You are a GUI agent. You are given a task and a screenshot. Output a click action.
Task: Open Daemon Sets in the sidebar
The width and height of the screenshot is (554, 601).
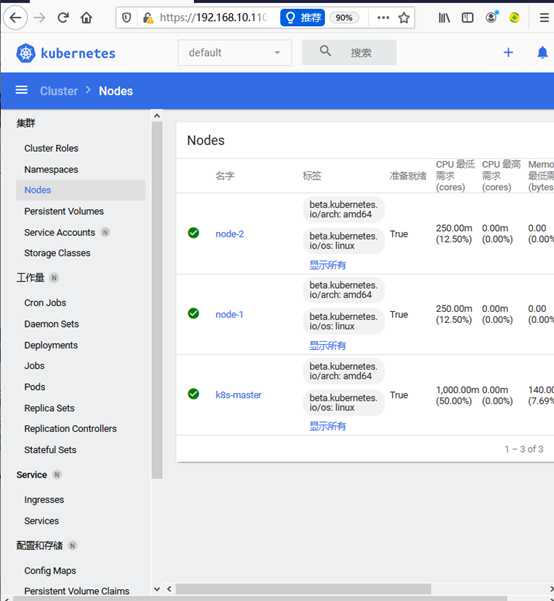pos(51,324)
